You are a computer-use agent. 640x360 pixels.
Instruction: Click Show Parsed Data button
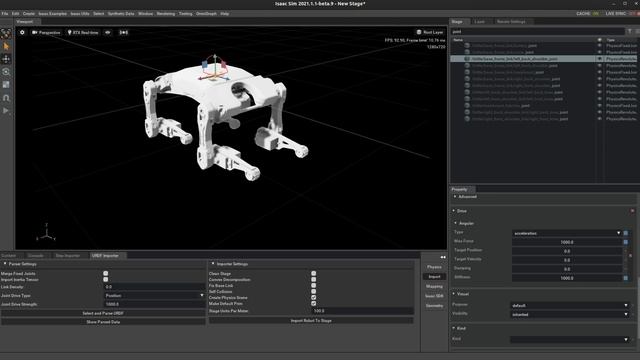tap(103, 322)
